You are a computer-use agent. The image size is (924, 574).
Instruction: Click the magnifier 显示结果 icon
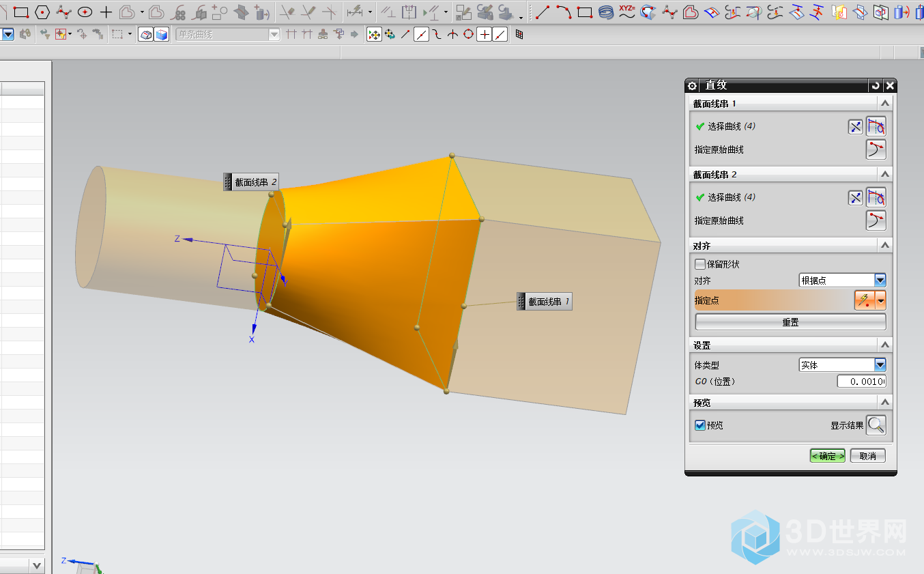pyautogui.click(x=876, y=425)
